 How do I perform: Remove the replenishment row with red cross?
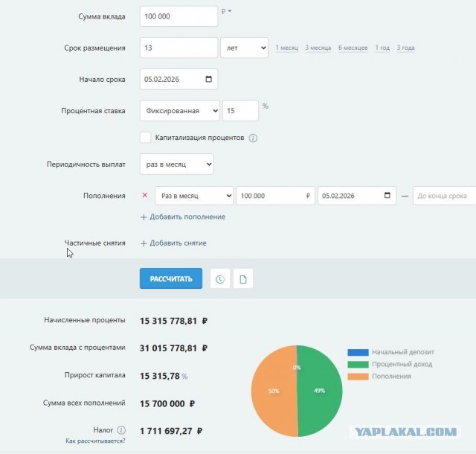click(x=145, y=195)
